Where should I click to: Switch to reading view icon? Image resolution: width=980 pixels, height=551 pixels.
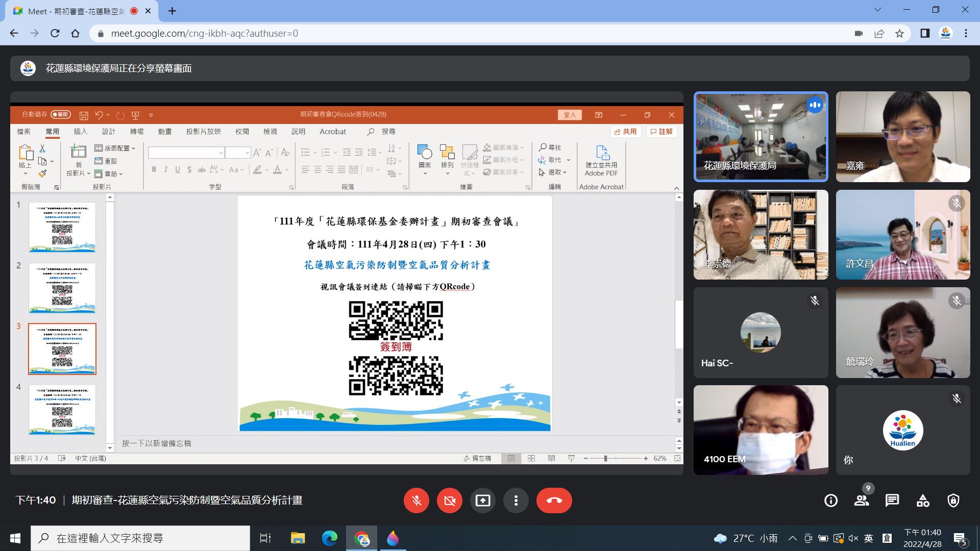[551, 459]
